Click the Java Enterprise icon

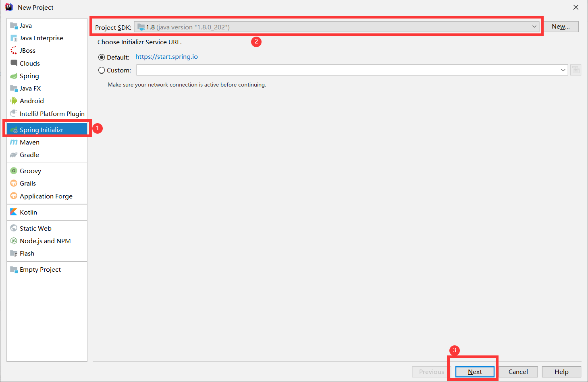14,38
